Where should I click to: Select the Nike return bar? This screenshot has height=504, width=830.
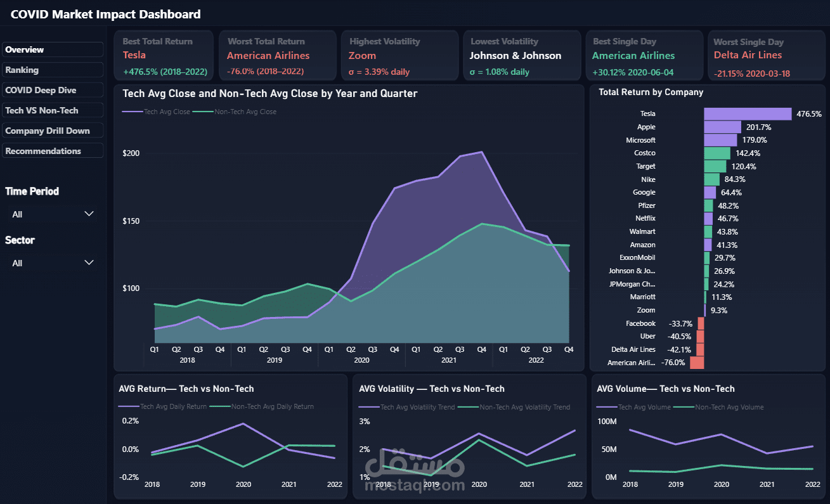(711, 179)
